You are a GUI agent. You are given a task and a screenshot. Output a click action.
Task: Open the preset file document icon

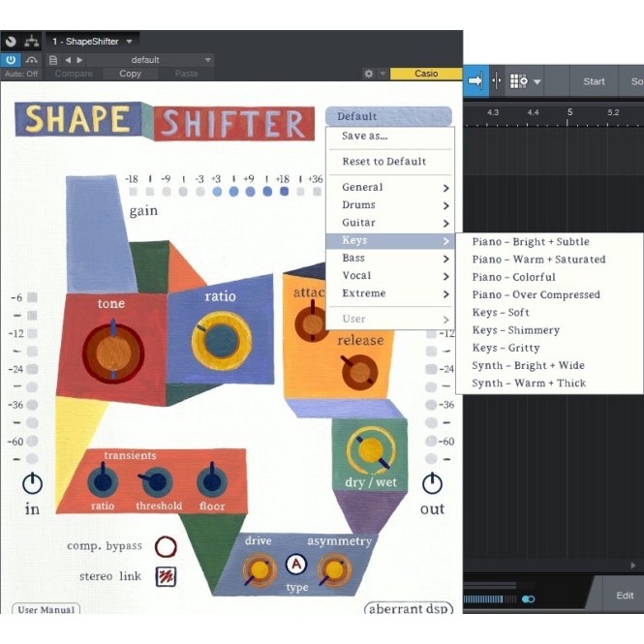point(53,60)
